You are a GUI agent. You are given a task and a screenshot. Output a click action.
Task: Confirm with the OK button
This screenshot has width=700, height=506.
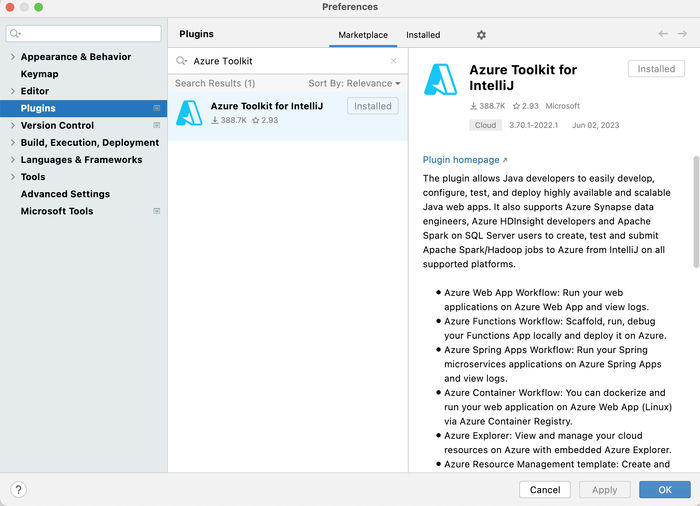coord(665,489)
